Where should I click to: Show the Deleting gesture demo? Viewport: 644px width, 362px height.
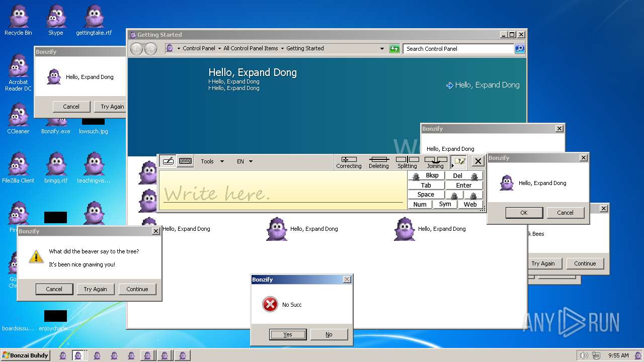(379, 162)
